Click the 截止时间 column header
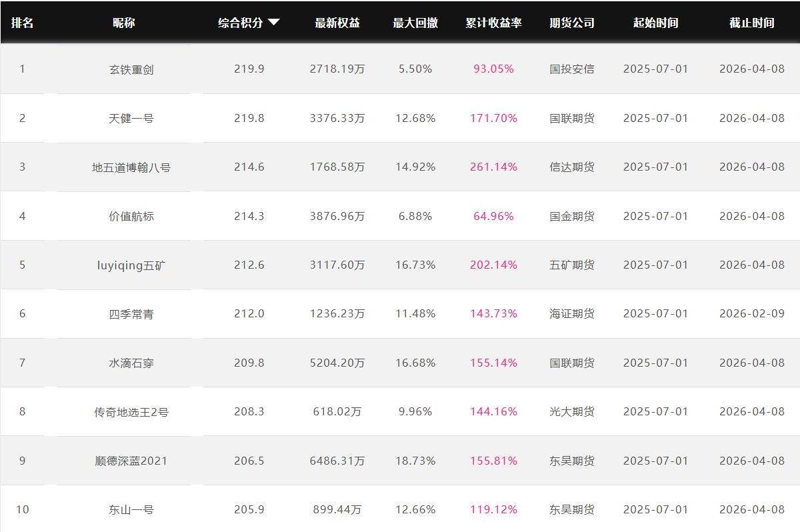The width and height of the screenshot is (800, 532). click(x=751, y=23)
